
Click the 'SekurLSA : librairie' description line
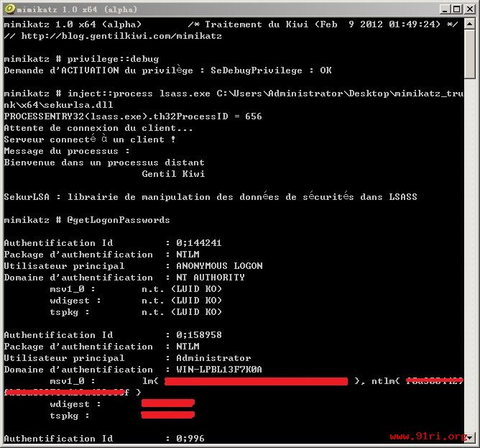[x=211, y=197]
